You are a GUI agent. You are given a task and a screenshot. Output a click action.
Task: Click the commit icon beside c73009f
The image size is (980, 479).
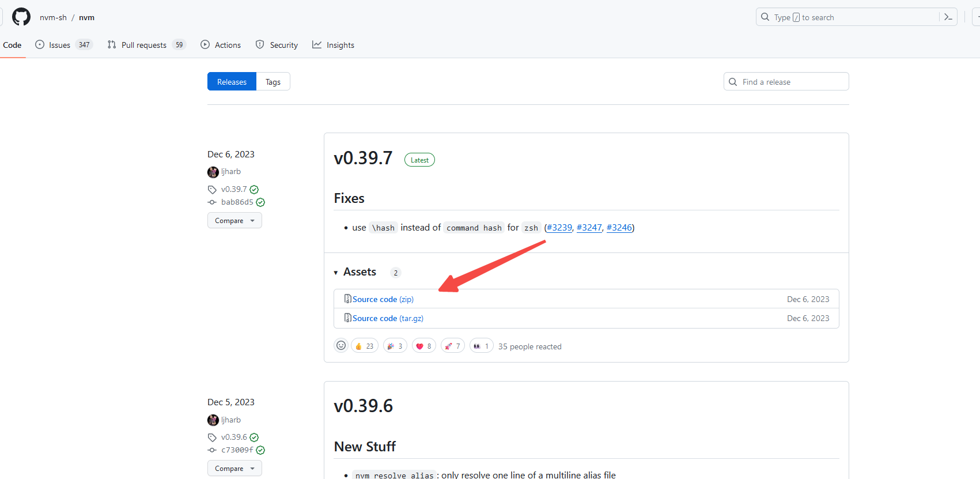tap(212, 450)
